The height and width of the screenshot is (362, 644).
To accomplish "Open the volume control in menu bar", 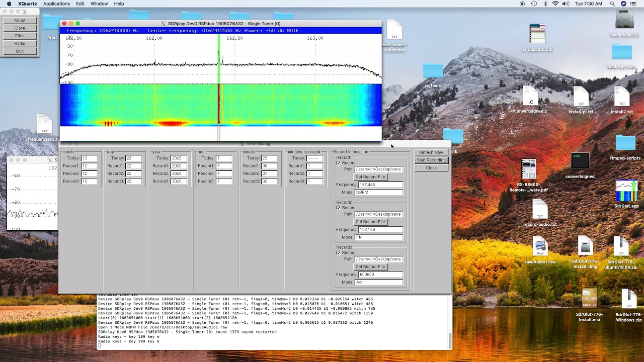I will 566,4.
